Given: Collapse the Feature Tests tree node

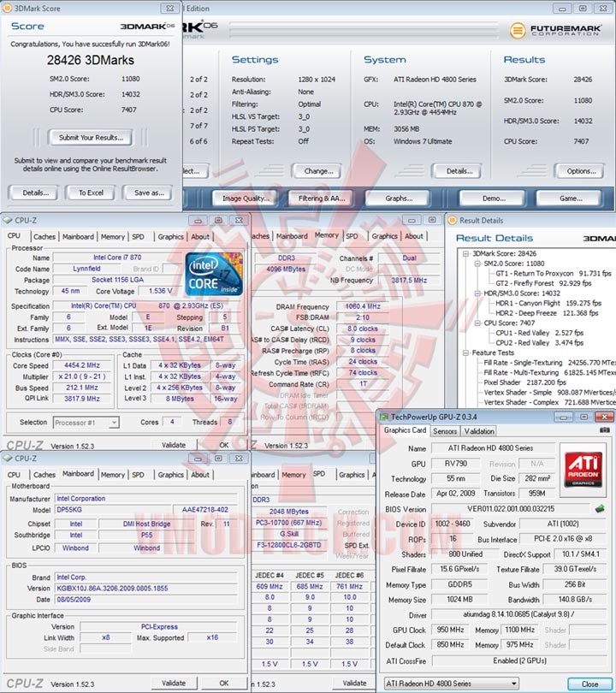Looking at the screenshot, I should [x=465, y=352].
